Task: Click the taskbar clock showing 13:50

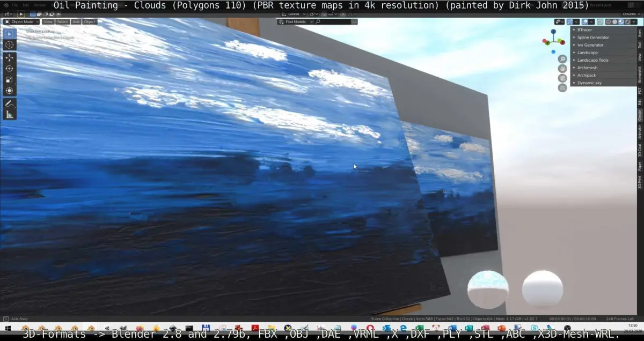Action: pyautogui.click(x=632, y=326)
